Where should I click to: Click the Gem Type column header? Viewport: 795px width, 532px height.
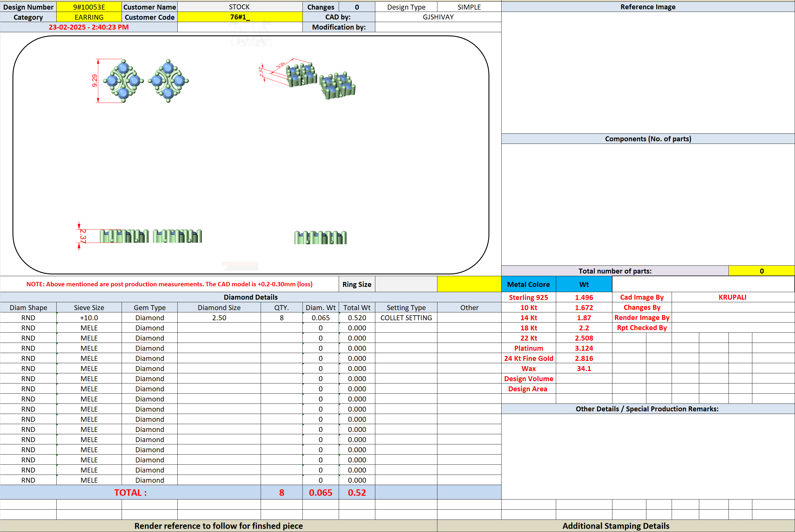(x=149, y=307)
